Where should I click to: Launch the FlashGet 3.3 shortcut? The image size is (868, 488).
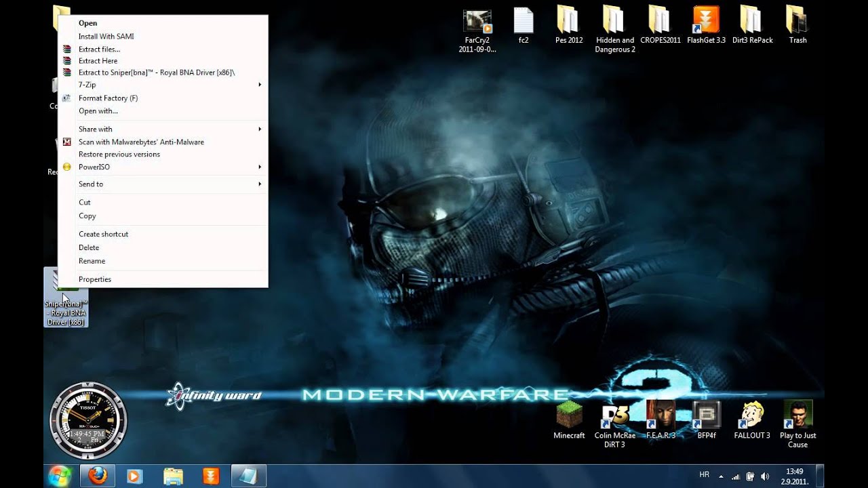click(x=706, y=26)
